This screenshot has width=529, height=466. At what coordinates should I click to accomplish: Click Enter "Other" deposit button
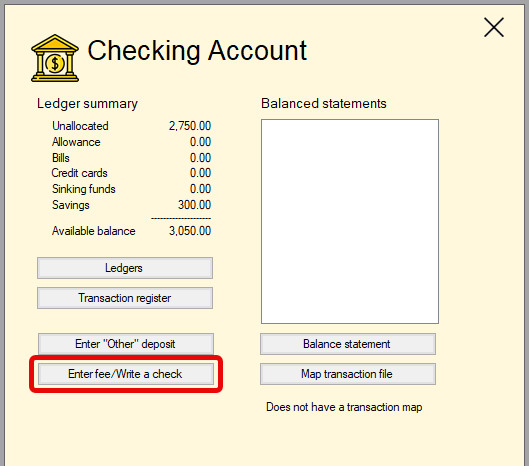tap(126, 344)
